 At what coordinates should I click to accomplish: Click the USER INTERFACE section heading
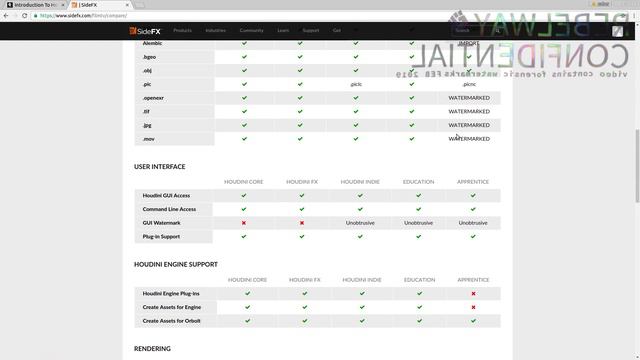160,167
